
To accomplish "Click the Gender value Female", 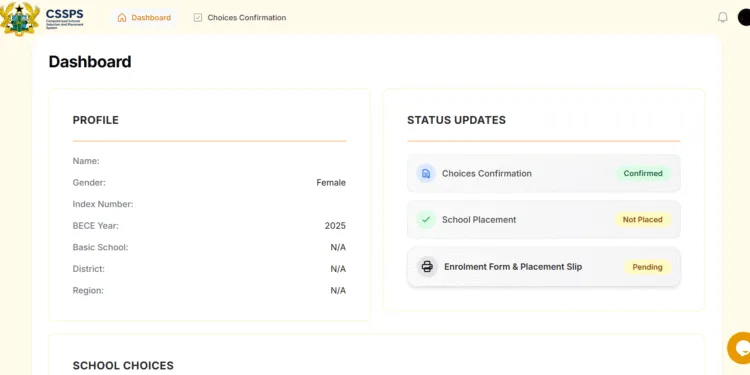I will coord(331,183).
